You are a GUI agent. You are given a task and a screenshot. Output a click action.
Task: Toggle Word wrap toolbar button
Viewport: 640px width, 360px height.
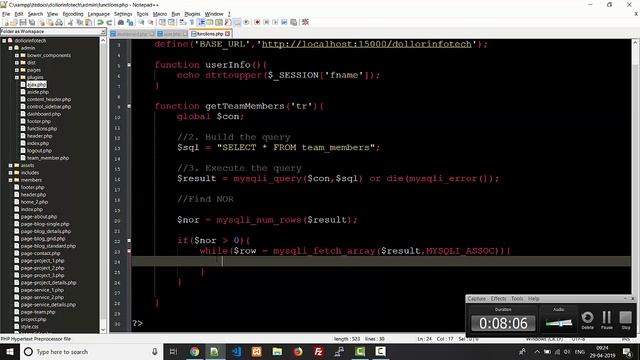click(183, 22)
